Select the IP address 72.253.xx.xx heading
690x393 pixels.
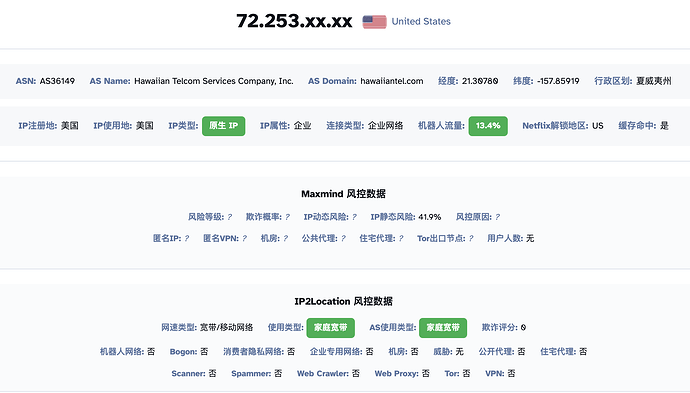pyautogui.click(x=294, y=21)
